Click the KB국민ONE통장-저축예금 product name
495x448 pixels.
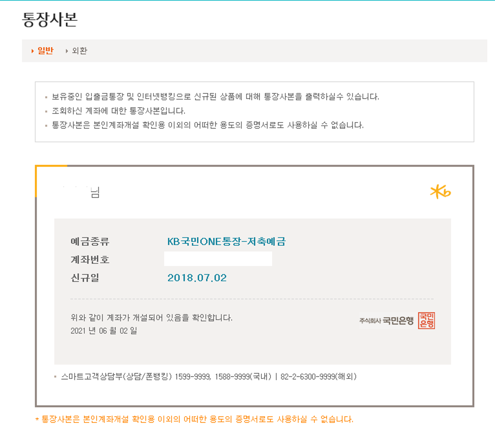coord(226,242)
